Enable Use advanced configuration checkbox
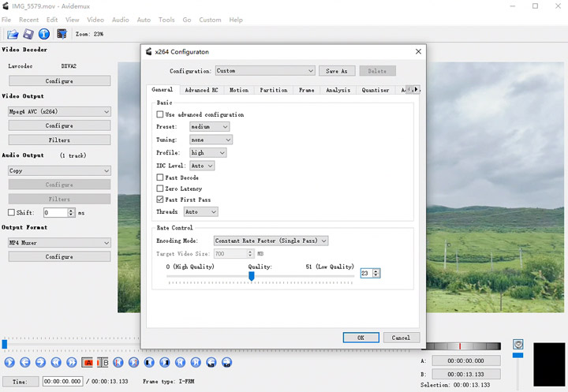 [x=160, y=114]
